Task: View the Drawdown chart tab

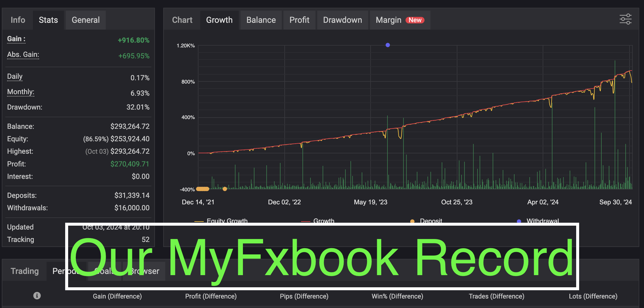Action: (x=342, y=20)
